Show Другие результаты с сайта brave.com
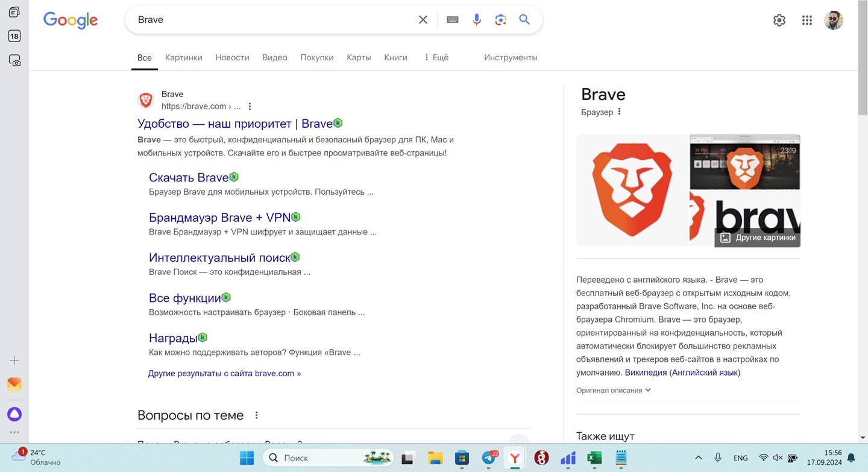The image size is (868, 472). pyautogui.click(x=224, y=373)
